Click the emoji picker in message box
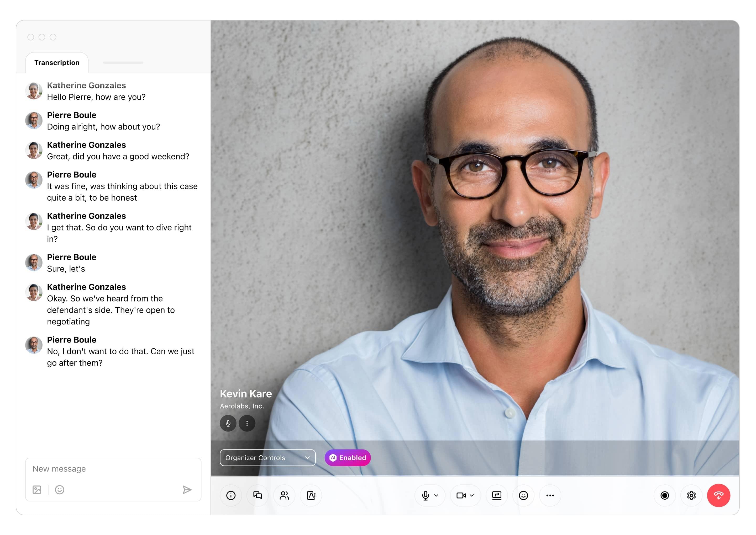The height and width of the screenshot is (535, 756). [59, 490]
